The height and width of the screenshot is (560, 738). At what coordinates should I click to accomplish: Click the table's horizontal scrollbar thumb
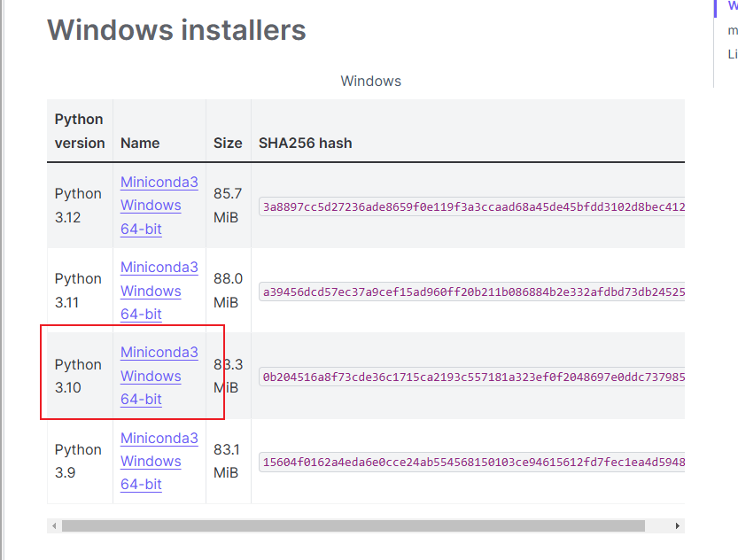point(353,525)
